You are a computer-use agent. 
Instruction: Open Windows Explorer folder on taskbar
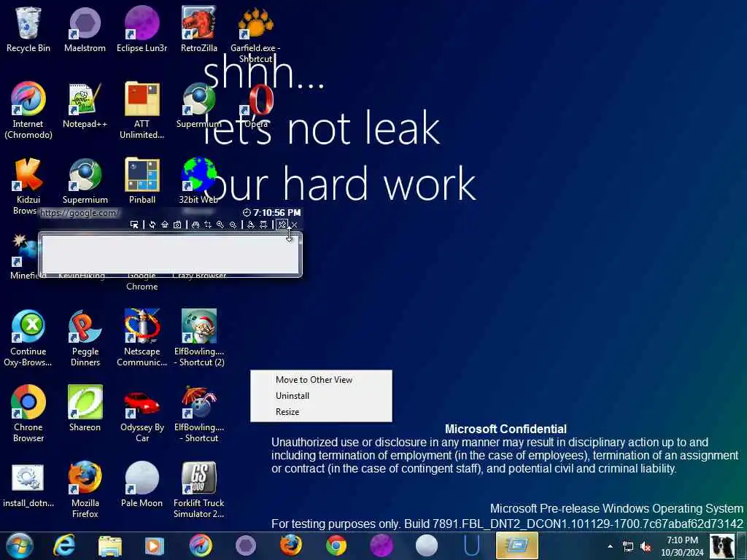(109, 545)
